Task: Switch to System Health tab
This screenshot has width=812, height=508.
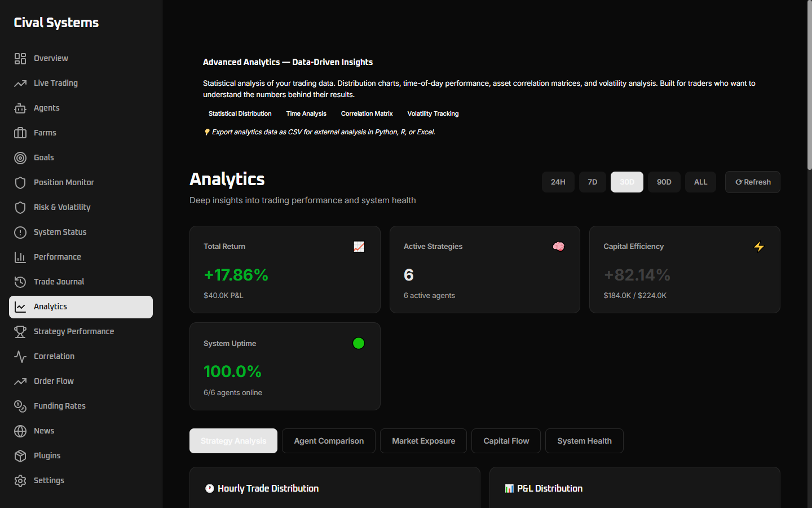Action: [584, 441]
